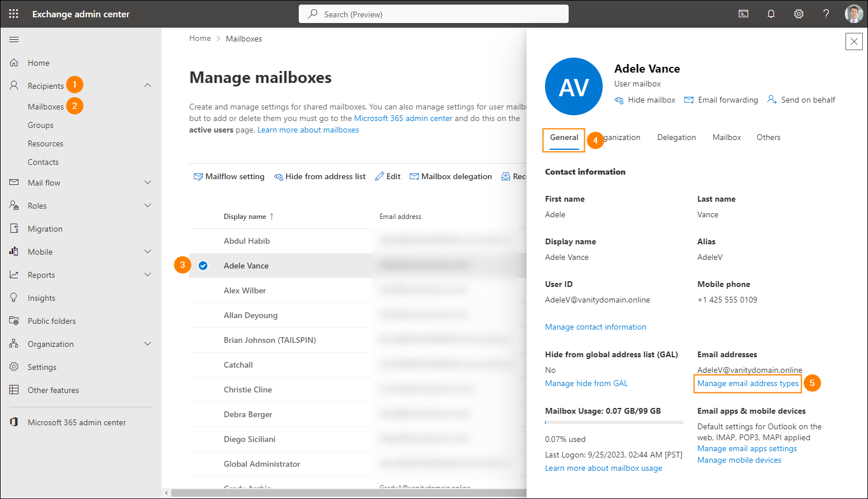The image size is (868, 499).
Task: Close the Adele Vance details panel
Action: pyautogui.click(x=854, y=41)
